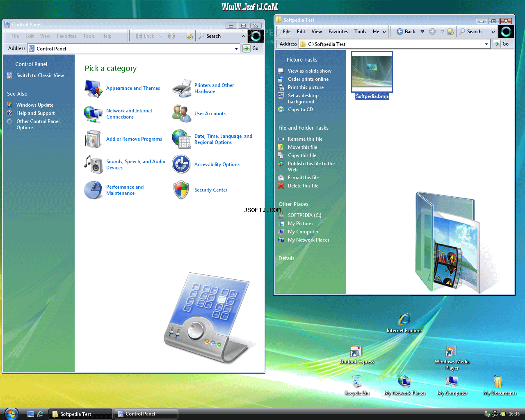Open Performance and Maintenance icon
Image resolution: width=525 pixels, height=420 pixels.
(93, 190)
